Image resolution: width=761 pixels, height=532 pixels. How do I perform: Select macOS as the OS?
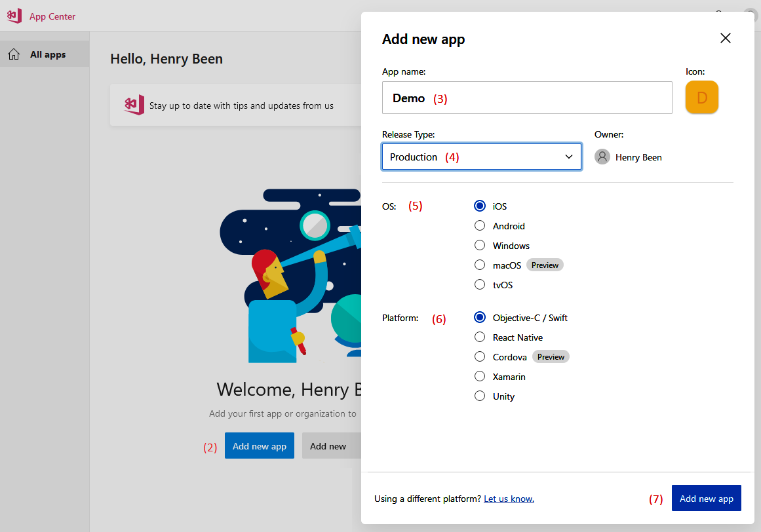click(480, 265)
